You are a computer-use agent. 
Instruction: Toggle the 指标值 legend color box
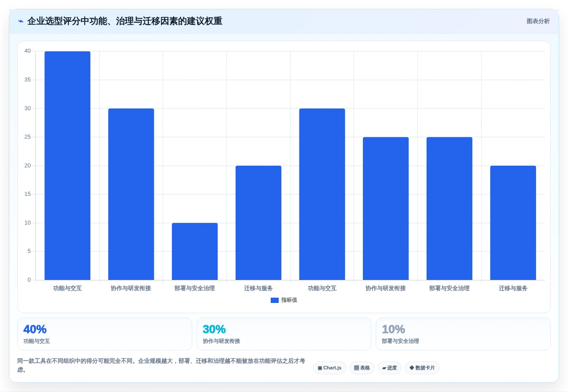[275, 300]
